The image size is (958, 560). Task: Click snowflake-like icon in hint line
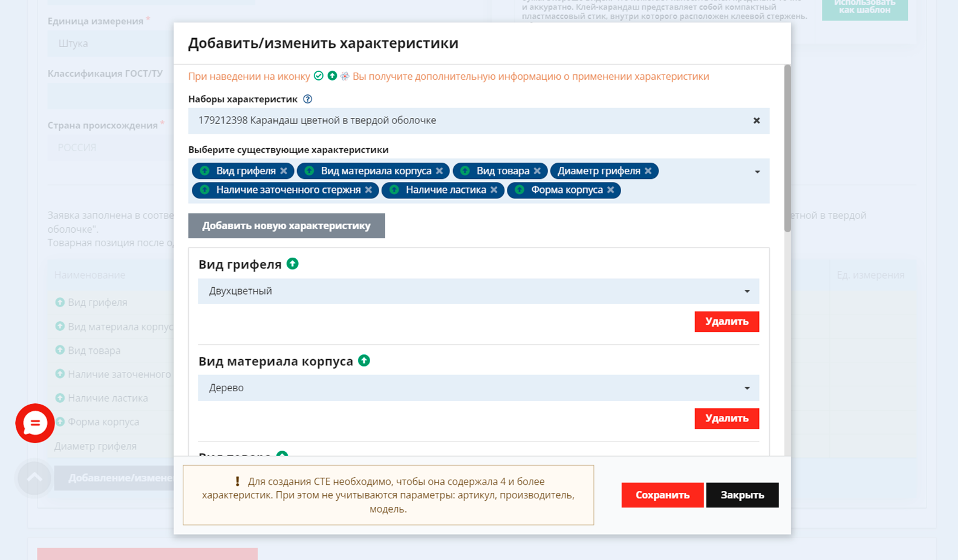click(x=345, y=76)
